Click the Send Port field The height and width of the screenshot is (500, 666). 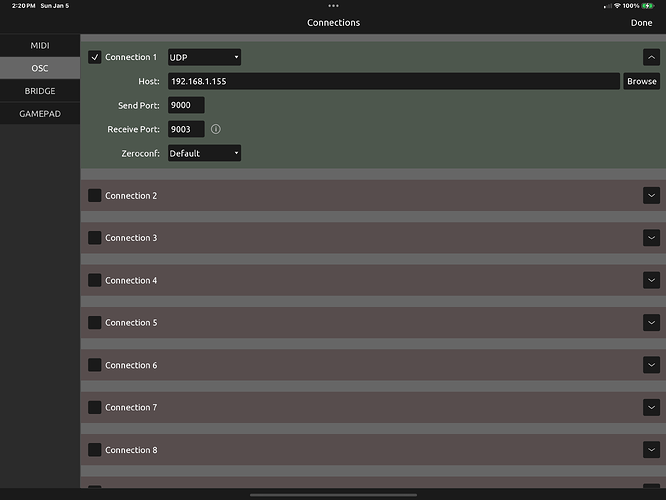[186, 105]
